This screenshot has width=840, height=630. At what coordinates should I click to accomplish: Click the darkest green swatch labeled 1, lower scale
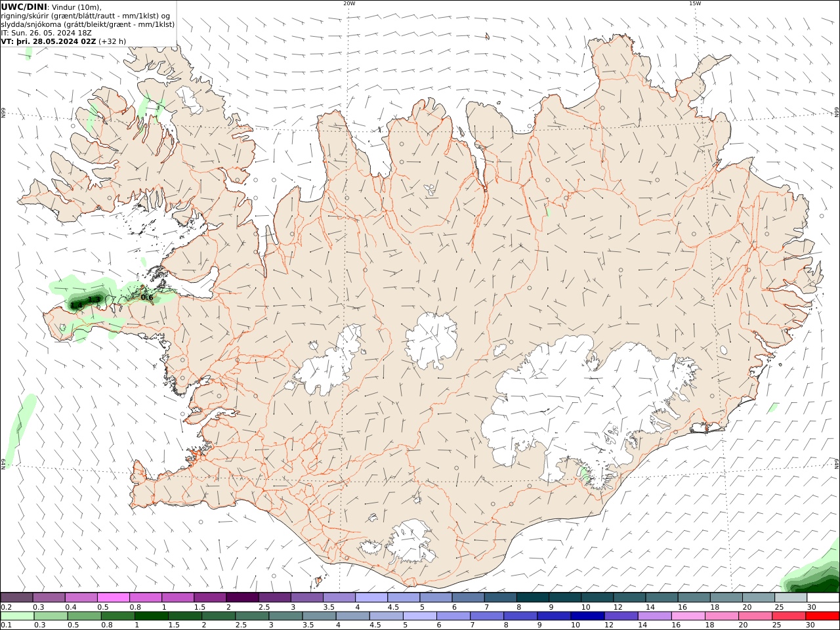pos(151,616)
